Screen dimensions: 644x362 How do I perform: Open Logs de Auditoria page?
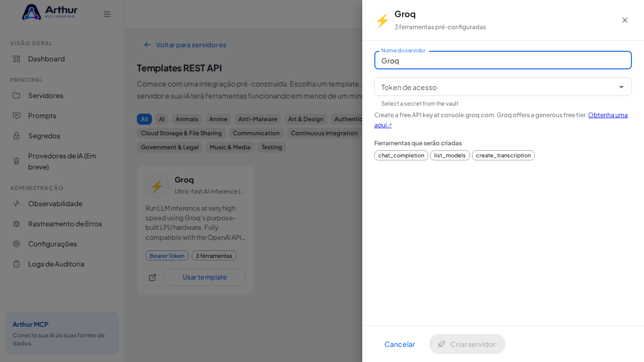[x=62, y=264]
